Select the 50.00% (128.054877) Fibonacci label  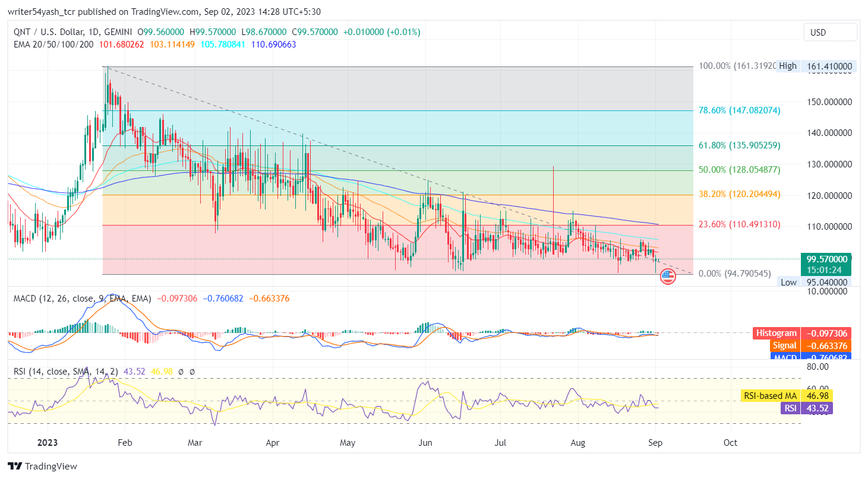pos(740,170)
